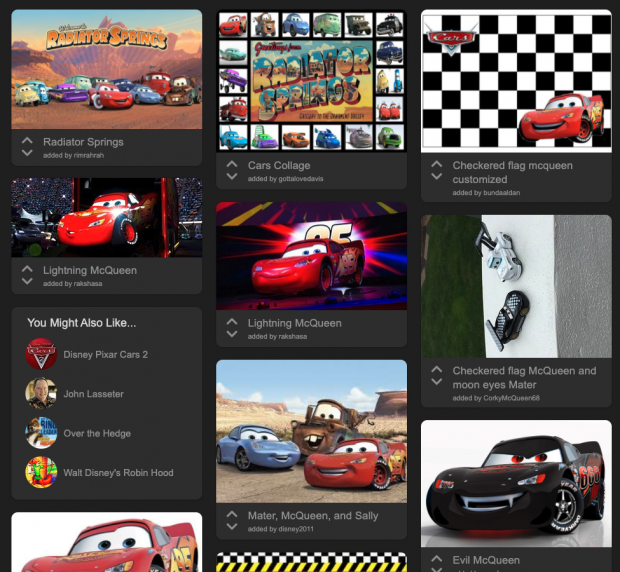
Task: Open user gottalovedavis profile link
Action: [x=301, y=179]
